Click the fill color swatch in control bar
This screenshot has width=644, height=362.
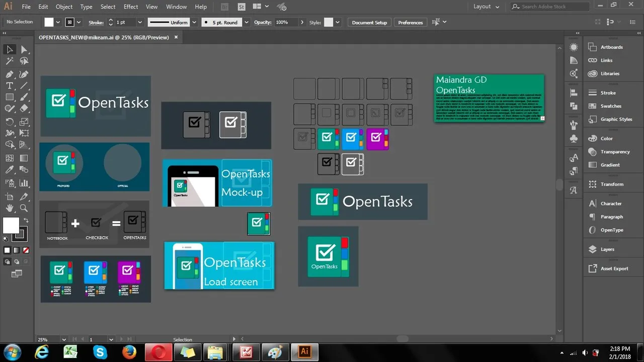pyautogui.click(x=49, y=22)
